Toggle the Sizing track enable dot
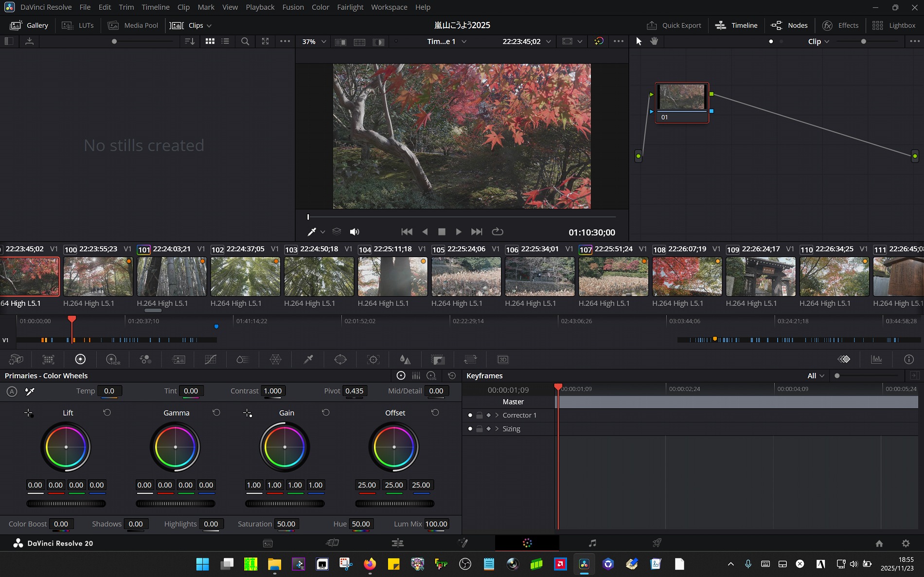 [470, 429]
